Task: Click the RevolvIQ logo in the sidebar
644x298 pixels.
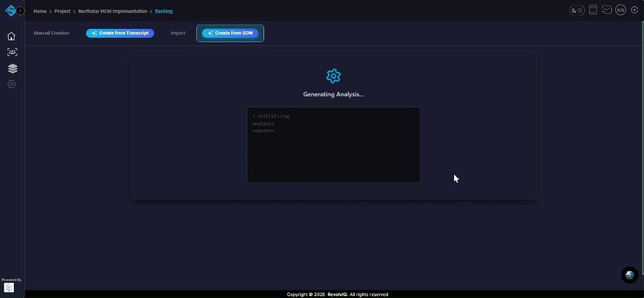Action: (x=10, y=11)
